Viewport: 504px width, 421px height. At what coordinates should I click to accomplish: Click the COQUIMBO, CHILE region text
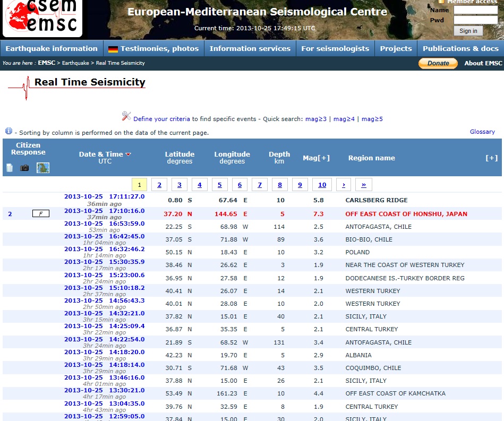point(373,368)
